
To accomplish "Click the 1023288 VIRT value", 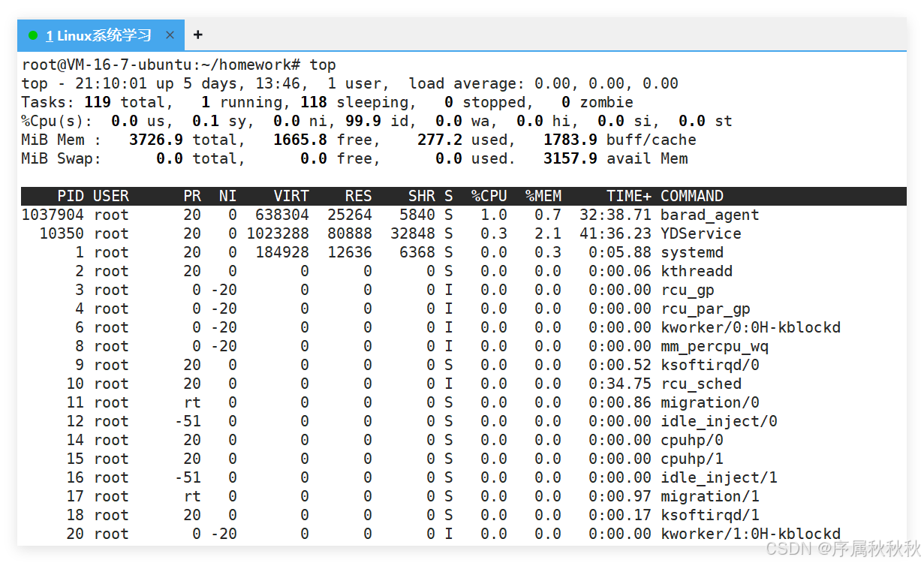I will 278,233.
